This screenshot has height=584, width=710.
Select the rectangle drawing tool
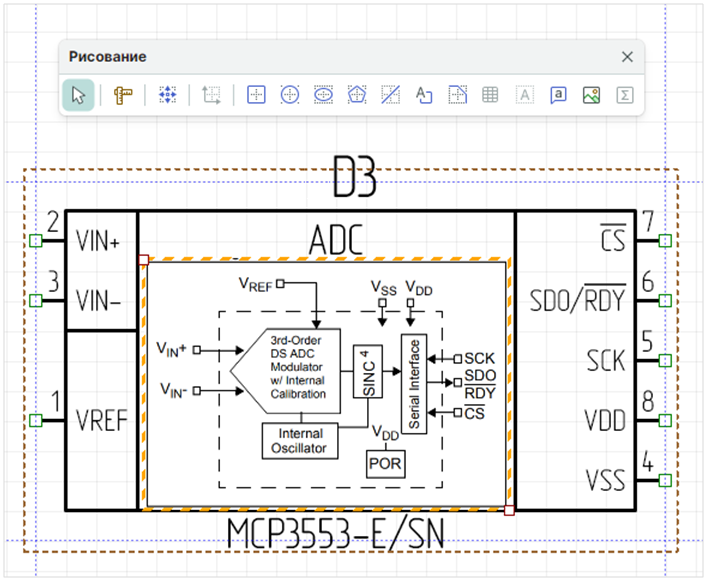coord(256,96)
